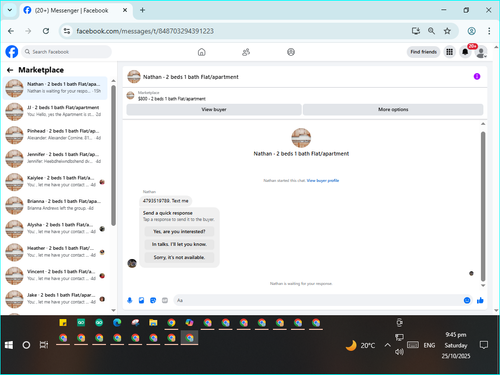Open the Facebook menu grid icon
Viewport: 500px width, 375px height.
pos(450,52)
